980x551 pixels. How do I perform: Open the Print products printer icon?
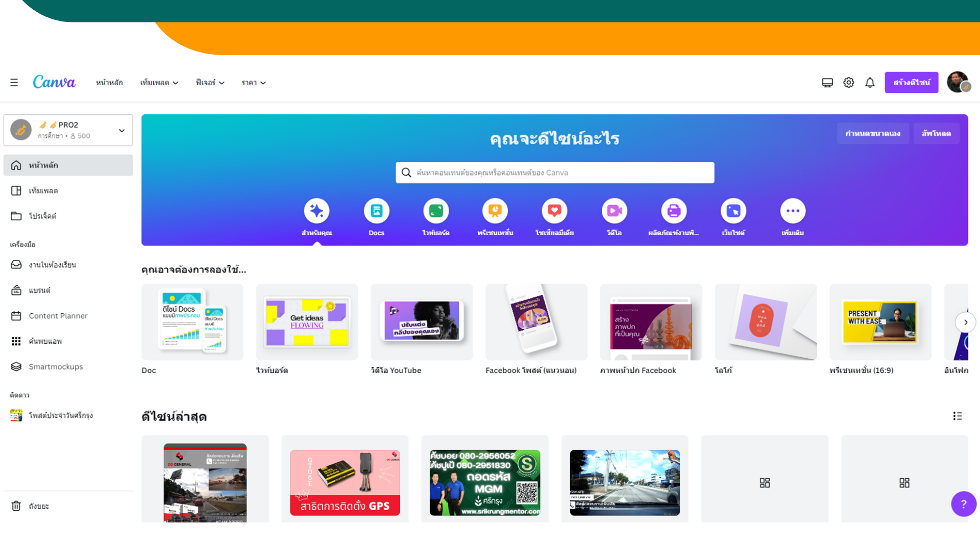coord(673,211)
